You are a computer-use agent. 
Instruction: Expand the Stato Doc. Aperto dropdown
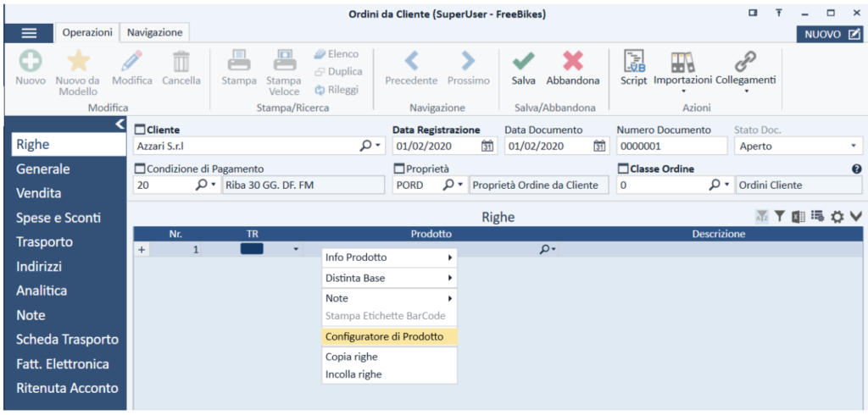coord(853,147)
